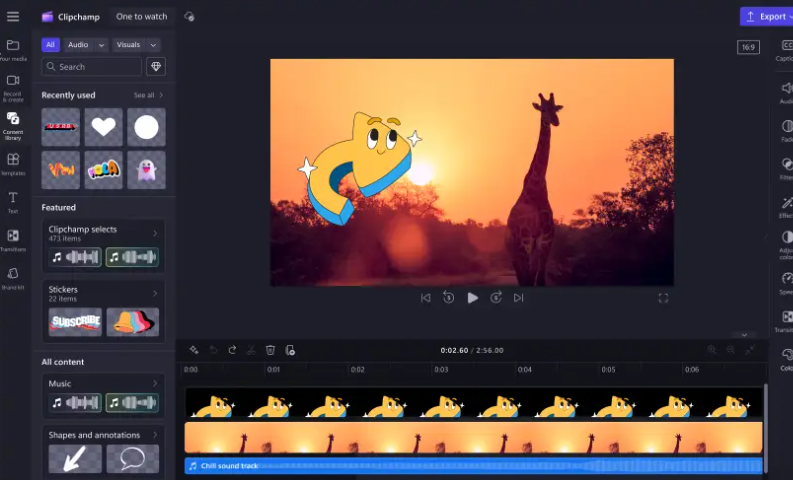Click the magic auto-compose timeline icon
The width and height of the screenshot is (793, 480).
(194, 350)
